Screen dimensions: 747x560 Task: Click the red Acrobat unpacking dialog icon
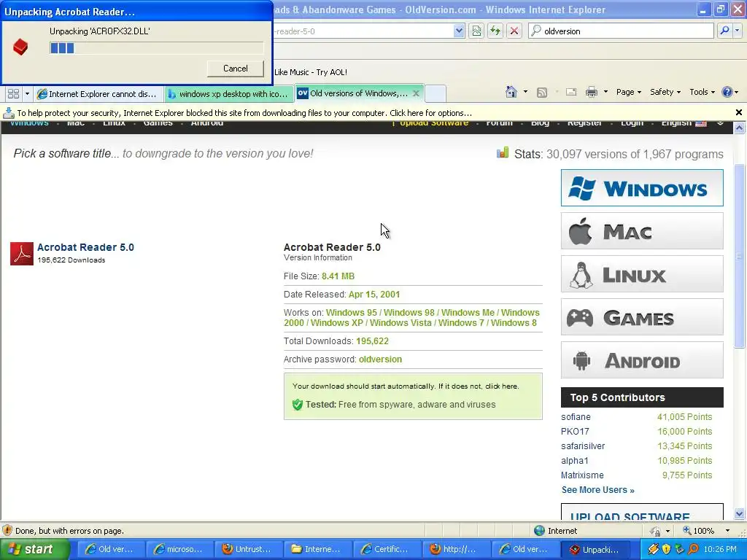point(20,47)
